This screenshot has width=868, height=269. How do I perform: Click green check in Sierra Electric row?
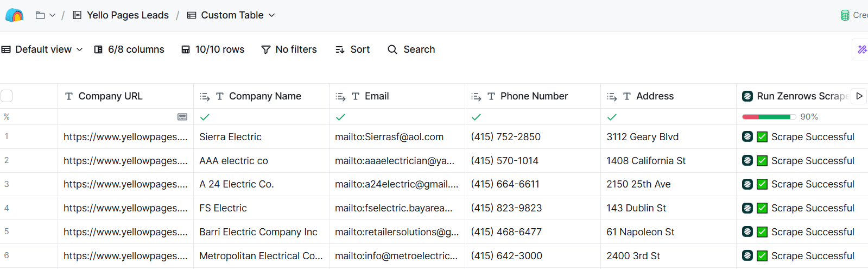(x=762, y=137)
